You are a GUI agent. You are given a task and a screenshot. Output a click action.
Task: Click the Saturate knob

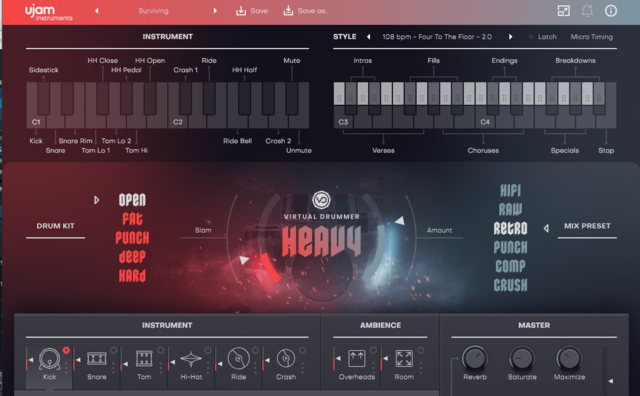pyautogui.click(x=522, y=358)
